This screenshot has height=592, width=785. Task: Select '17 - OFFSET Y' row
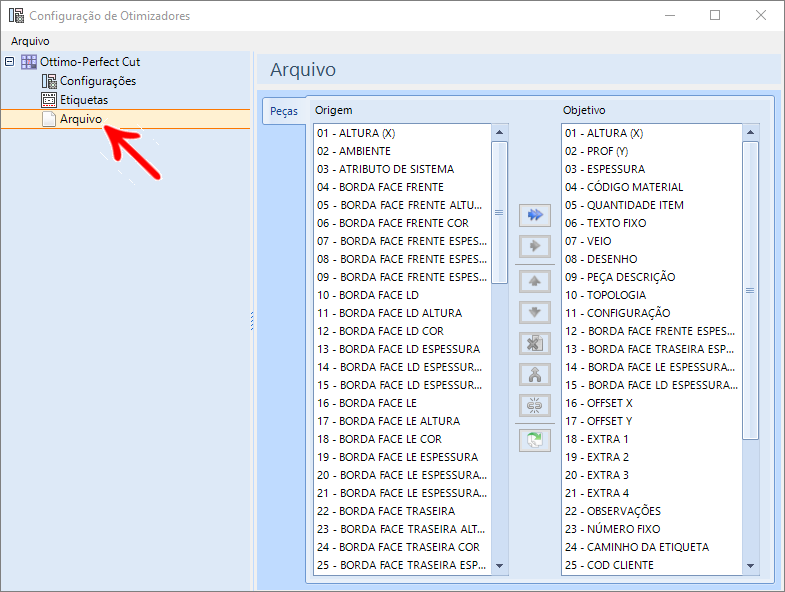coord(652,422)
